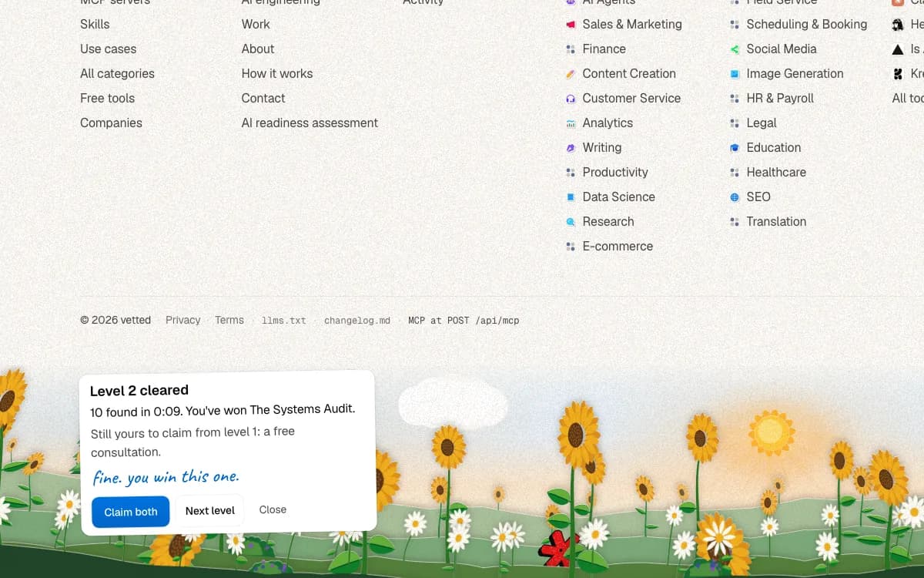Open the Terms link
This screenshot has width=924, height=578.
click(229, 320)
